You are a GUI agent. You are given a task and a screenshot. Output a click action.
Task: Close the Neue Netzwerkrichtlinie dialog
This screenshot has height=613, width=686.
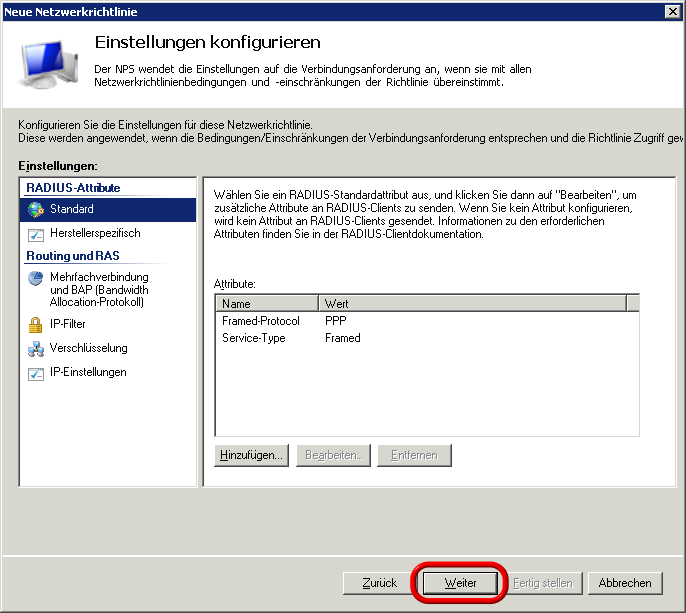pos(673,11)
